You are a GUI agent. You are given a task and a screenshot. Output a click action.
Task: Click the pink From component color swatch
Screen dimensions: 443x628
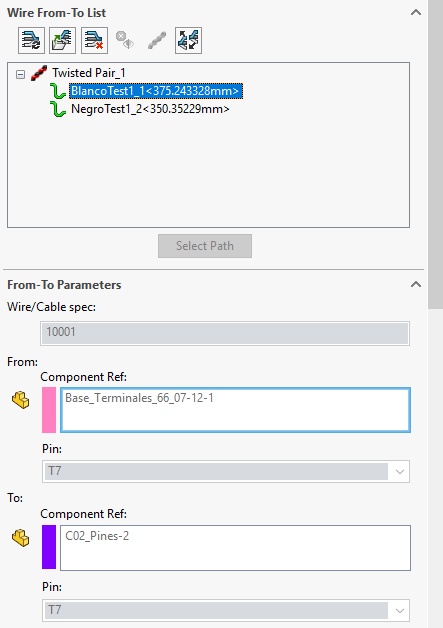coord(49,410)
